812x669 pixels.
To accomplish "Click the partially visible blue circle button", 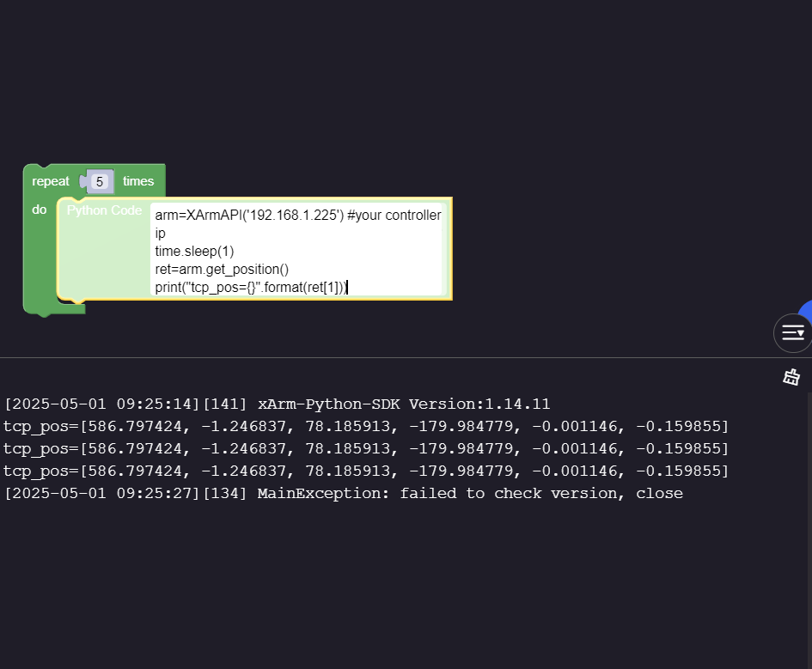I will [806, 309].
